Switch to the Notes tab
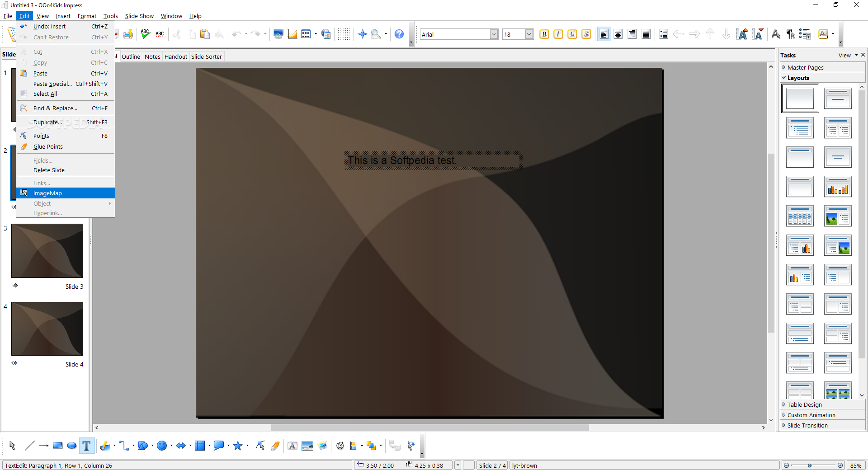This screenshot has width=868, height=470. click(x=152, y=56)
